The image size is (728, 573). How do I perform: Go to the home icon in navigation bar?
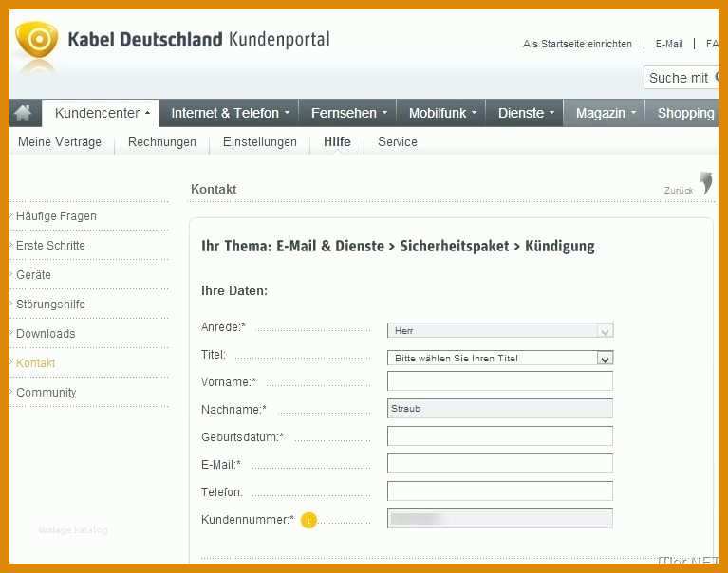23,113
